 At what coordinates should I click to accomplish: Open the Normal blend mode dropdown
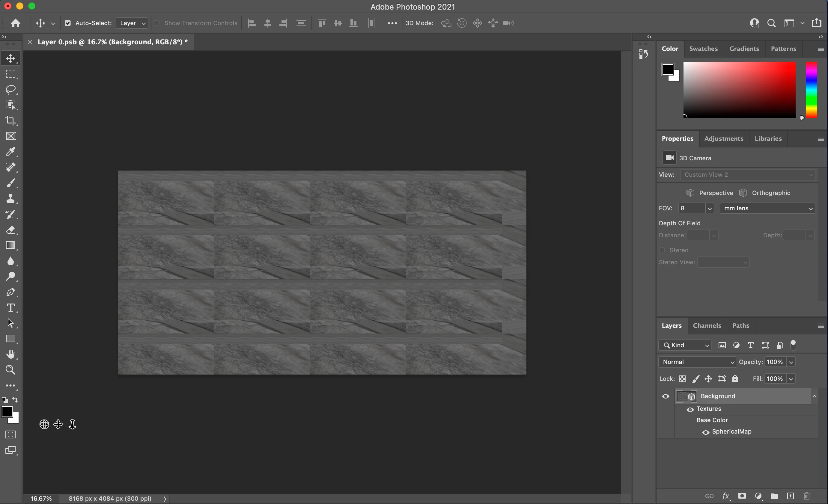(697, 362)
